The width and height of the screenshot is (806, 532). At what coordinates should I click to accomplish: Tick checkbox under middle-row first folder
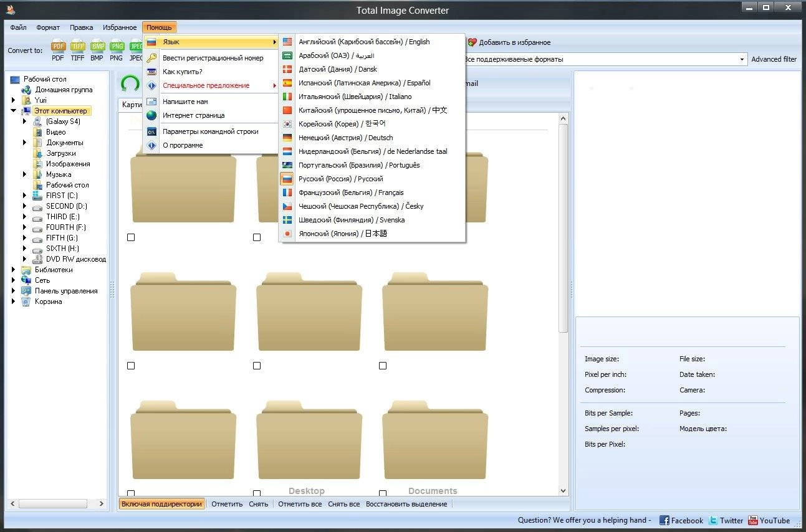pos(131,366)
